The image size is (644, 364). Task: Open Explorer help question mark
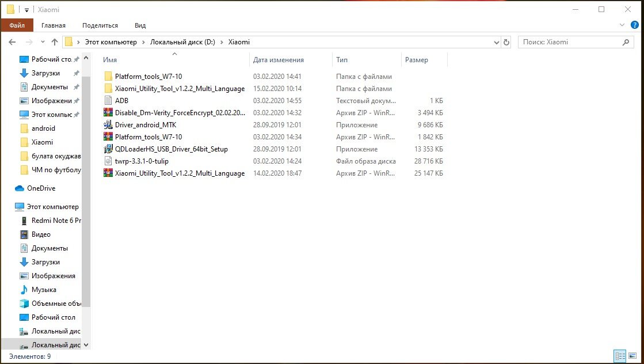(635, 25)
